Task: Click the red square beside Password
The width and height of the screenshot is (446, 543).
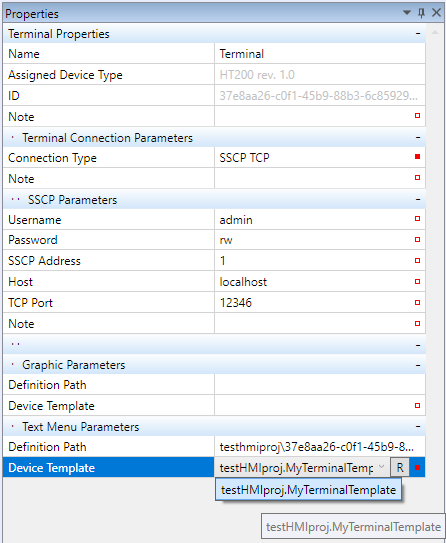Action: tap(417, 239)
